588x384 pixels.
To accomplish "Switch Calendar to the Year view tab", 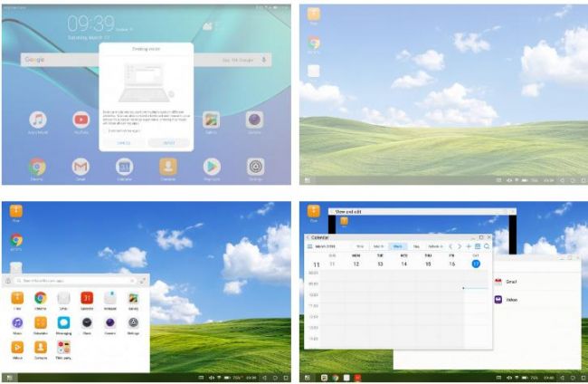I will click(x=359, y=246).
